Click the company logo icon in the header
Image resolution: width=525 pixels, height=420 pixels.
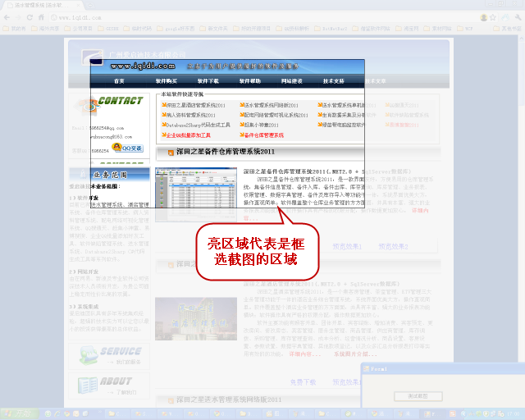tap(92, 57)
